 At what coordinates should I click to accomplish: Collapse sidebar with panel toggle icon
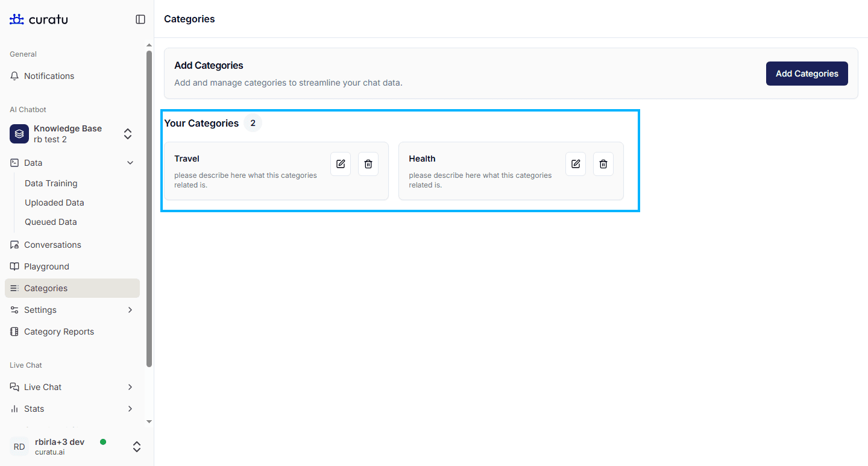(x=140, y=19)
